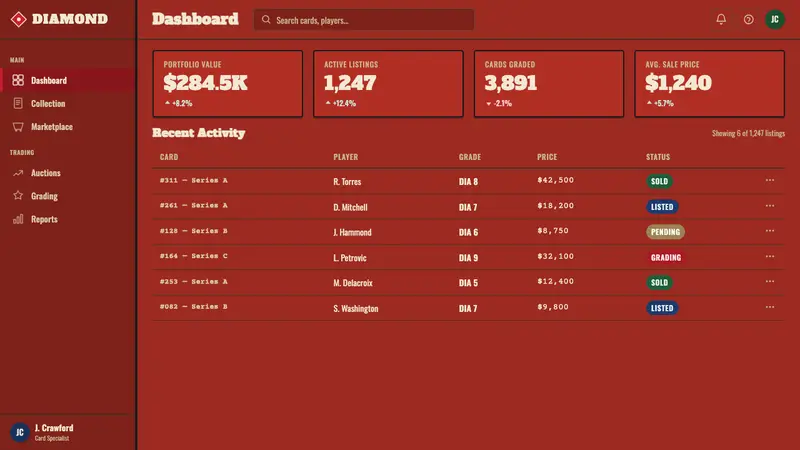The height and width of the screenshot is (450, 800).
Task: Select card '#128 — Series B'
Action: tap(193, 231)
